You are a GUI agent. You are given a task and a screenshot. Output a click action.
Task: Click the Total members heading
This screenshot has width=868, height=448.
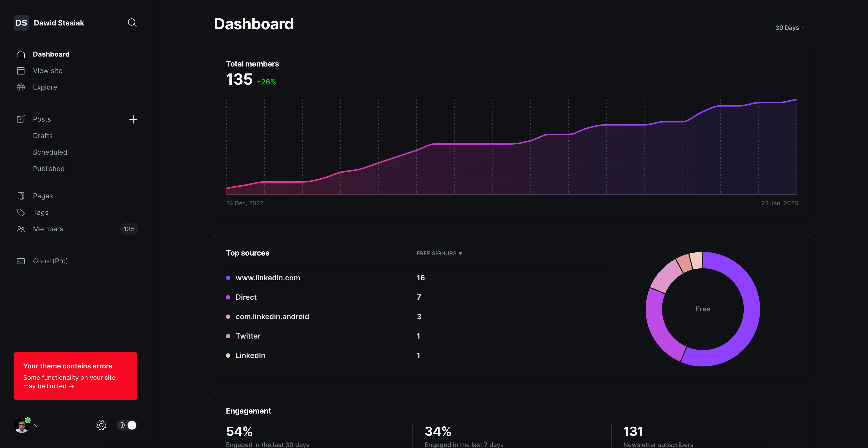point(252,64)
